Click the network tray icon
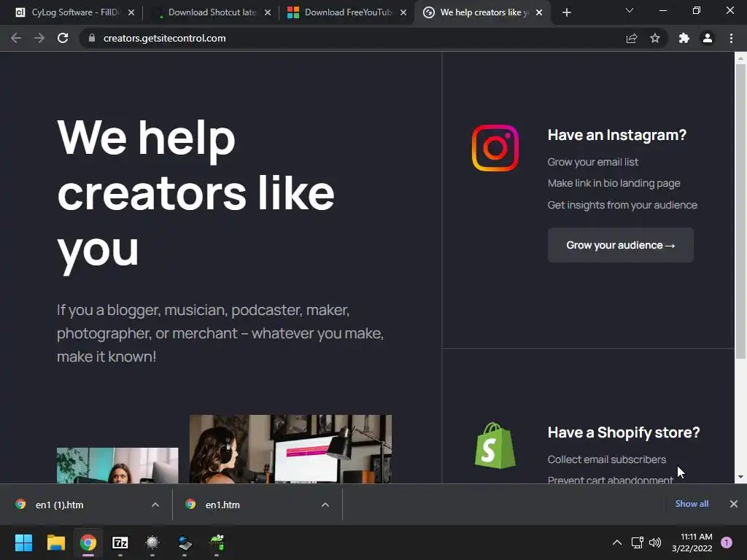The image size is (747, 560). pyautogui.click(x=637, y=542)
